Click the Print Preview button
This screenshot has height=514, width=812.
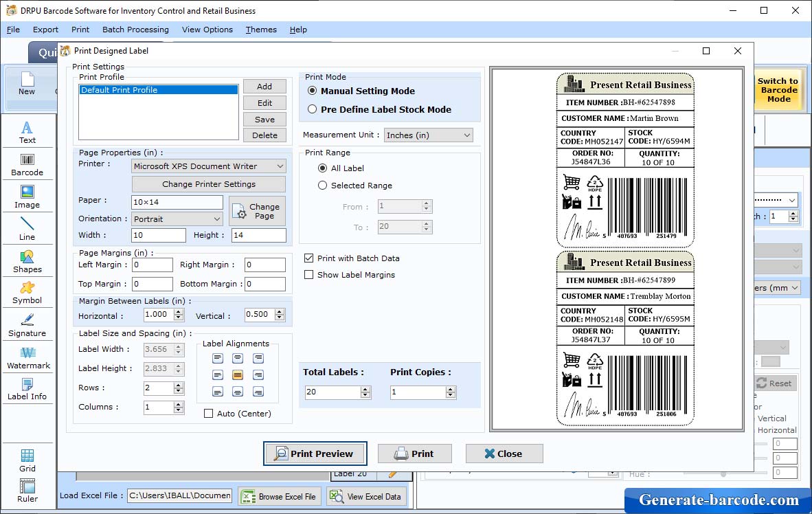pos(315,454)
